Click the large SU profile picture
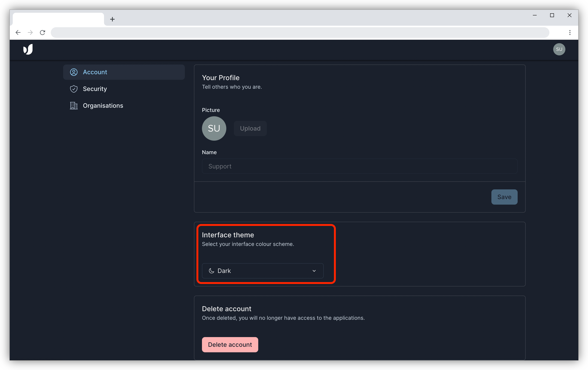The width and height of the screenshot is (588, 370). coord(214,128)
